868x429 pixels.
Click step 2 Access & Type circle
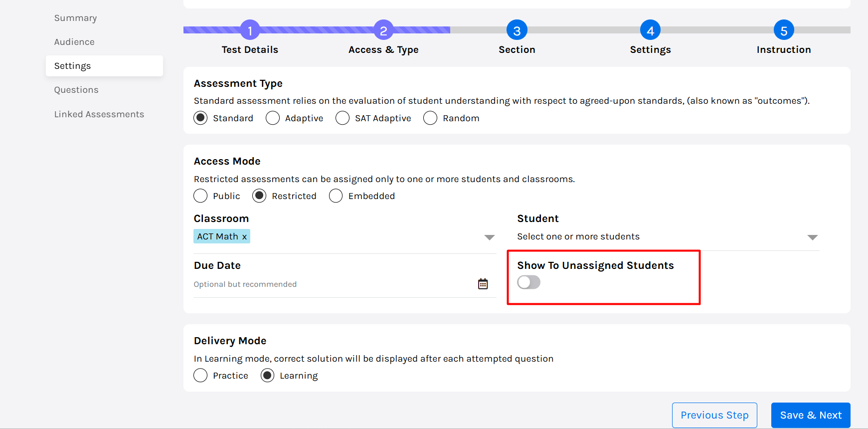(x=383, y=30)
